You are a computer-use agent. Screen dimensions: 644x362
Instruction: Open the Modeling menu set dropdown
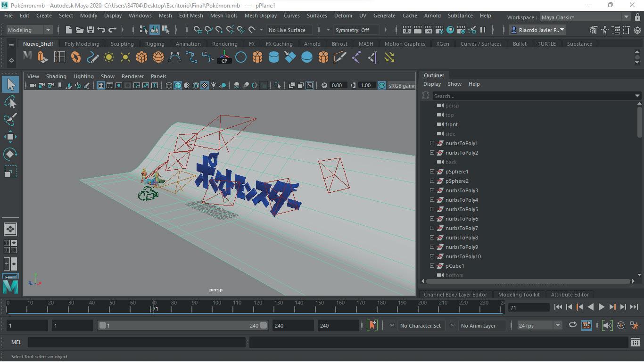29,30
